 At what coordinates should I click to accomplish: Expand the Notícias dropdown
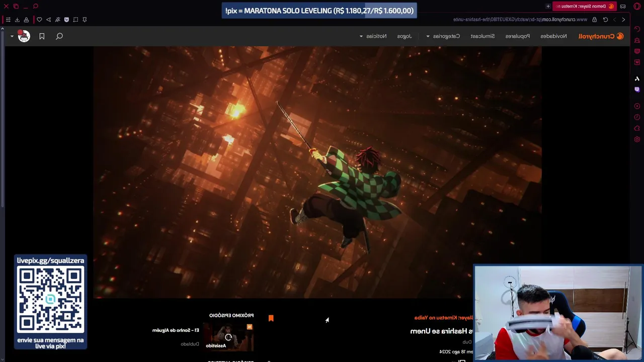(x=373, y=36)
